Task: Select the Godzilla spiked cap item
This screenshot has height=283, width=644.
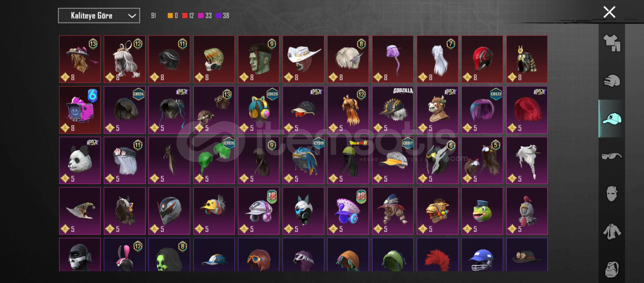Action: tap(393, 110)
